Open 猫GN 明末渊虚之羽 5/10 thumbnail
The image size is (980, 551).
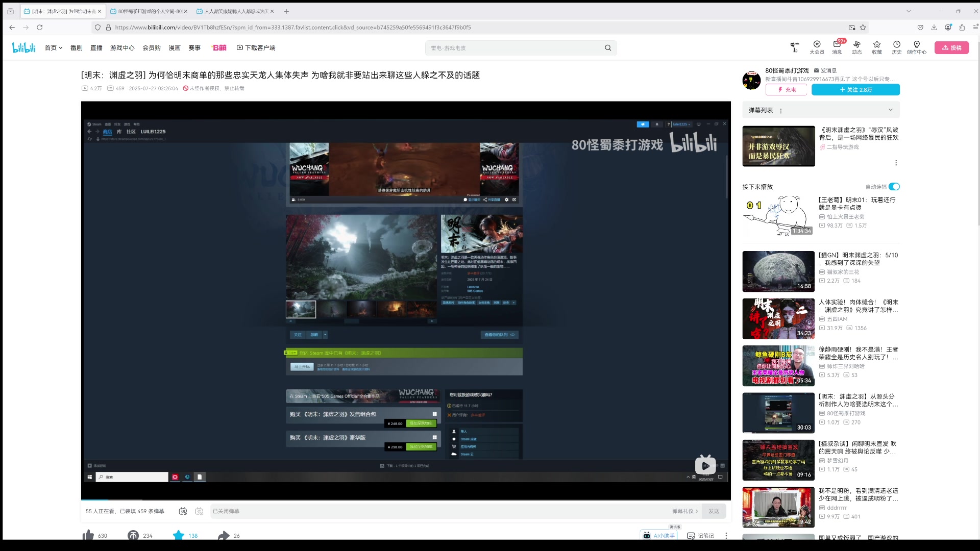pos(778,271)
